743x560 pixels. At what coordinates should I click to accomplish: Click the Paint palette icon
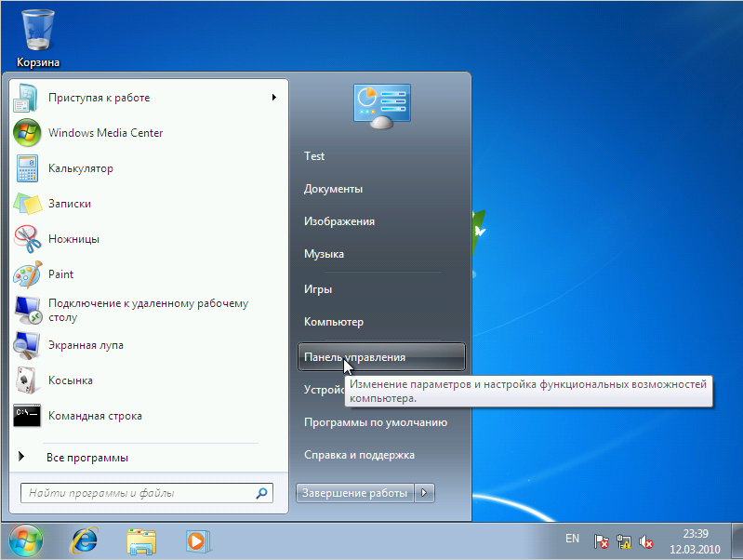click(x=27, y=274)
